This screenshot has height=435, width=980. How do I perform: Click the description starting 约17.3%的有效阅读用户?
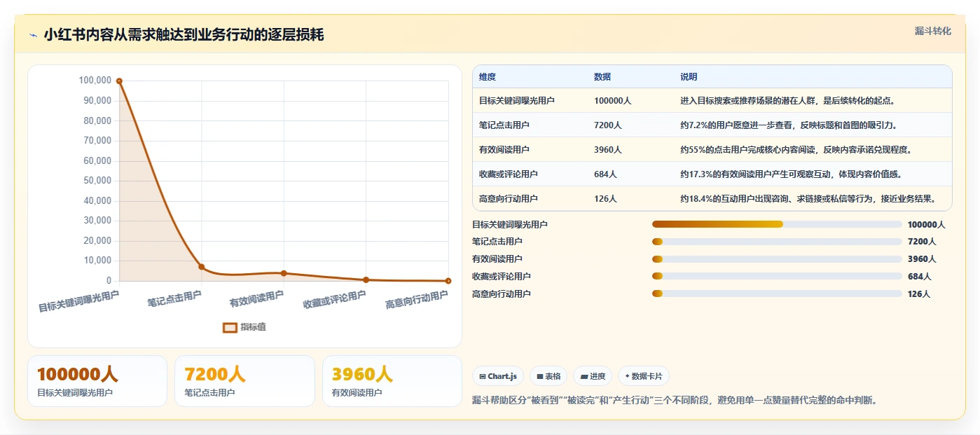click(x=792, y=174)
